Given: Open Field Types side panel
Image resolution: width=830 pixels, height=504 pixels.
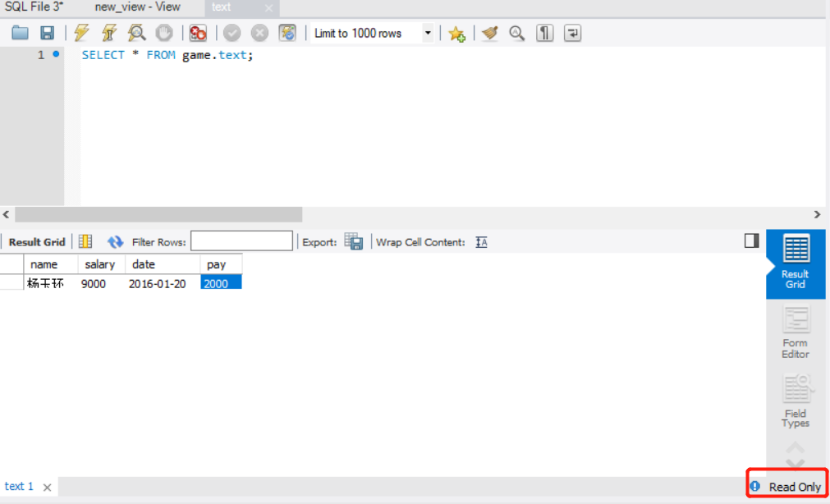Looking at the screenshot, I should coord(795,401).
